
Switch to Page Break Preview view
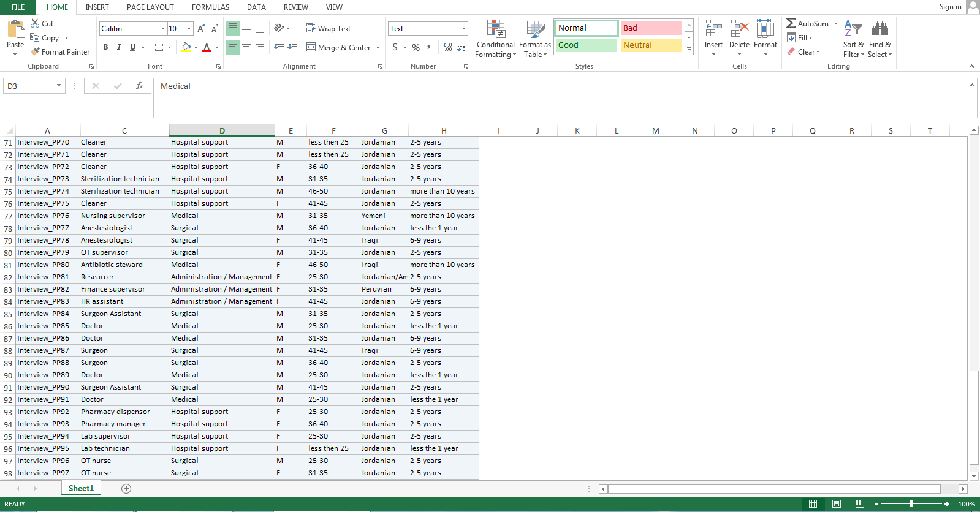(860, 504)
